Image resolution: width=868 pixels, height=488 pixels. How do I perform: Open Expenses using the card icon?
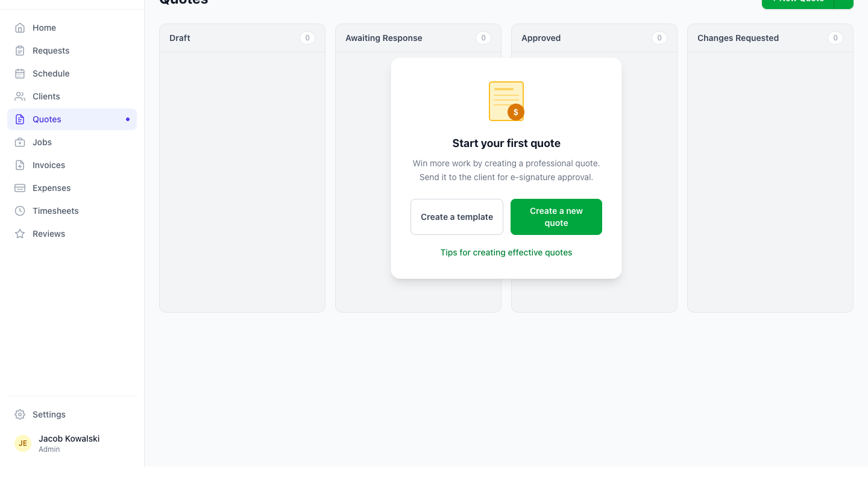pyautogui.click(x=20, y=188)
